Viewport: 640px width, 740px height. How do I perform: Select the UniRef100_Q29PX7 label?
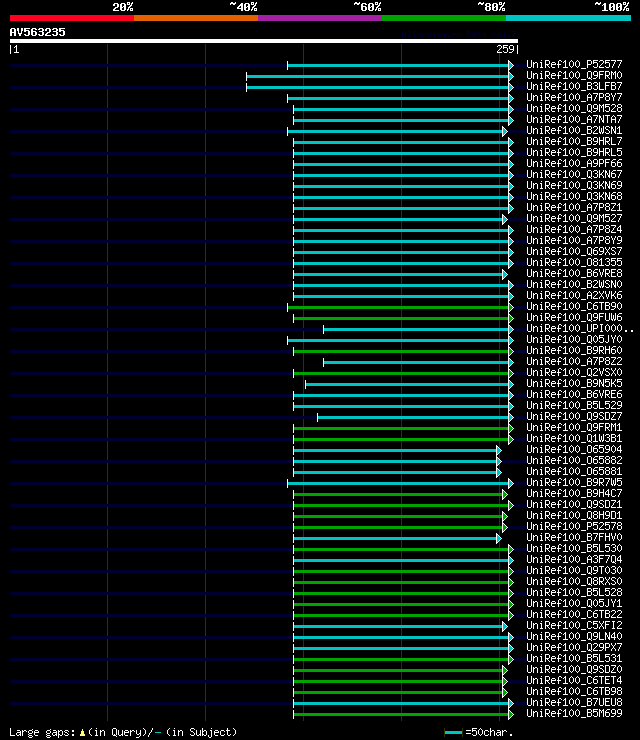(574, 648)
